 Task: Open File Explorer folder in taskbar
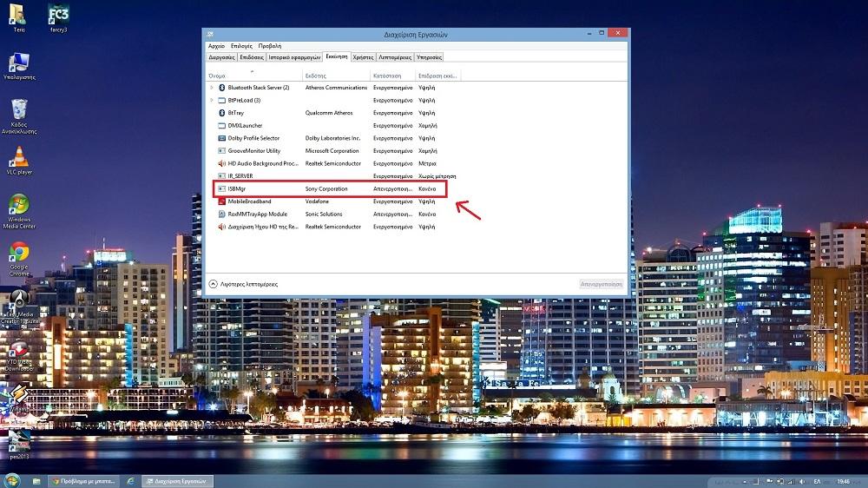(x=36, y=481)
